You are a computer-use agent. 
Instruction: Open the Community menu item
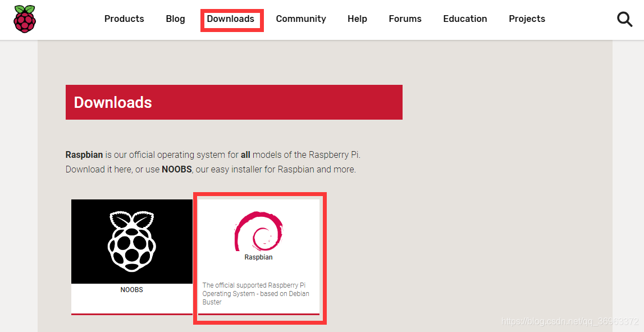click(301, 19)
